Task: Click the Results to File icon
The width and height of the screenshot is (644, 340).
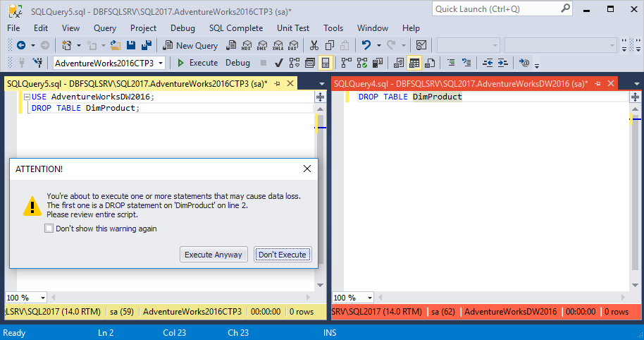Action: pyautogui.click(x=430, y=63)
